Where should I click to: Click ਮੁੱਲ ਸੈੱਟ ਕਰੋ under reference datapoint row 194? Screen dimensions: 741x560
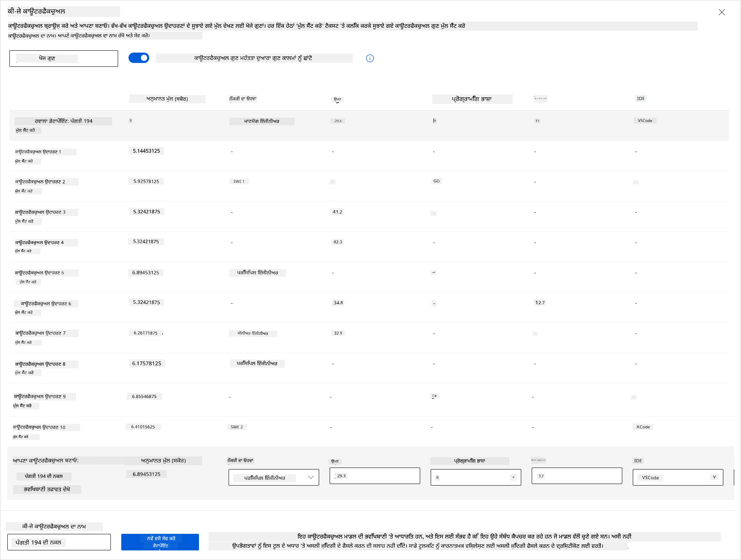coord(25,130)
